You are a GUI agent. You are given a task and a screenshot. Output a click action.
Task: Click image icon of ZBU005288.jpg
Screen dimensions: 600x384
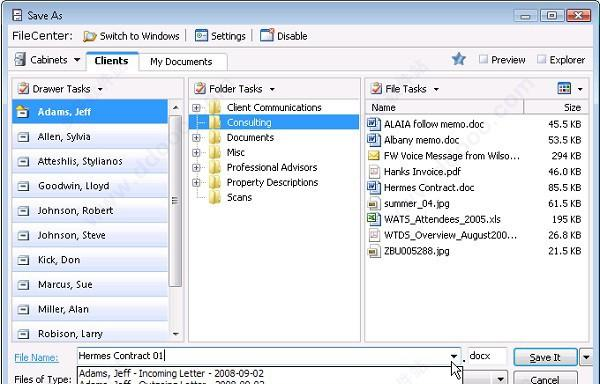(374, 251)
